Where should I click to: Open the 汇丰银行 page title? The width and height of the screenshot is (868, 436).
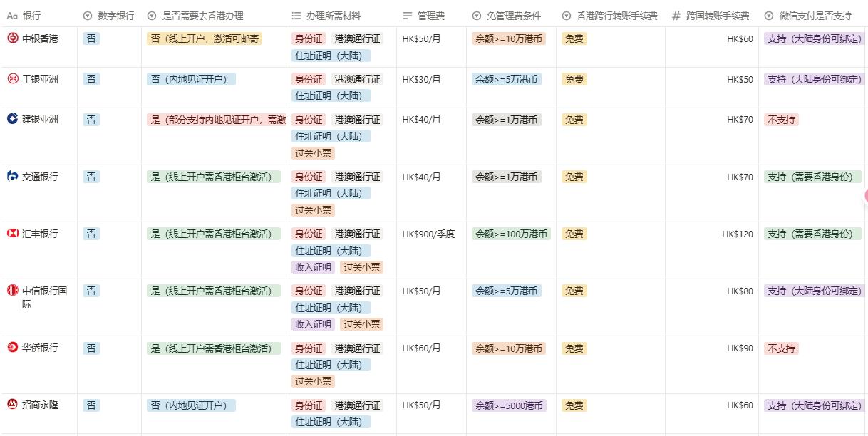tap(41, 234)
